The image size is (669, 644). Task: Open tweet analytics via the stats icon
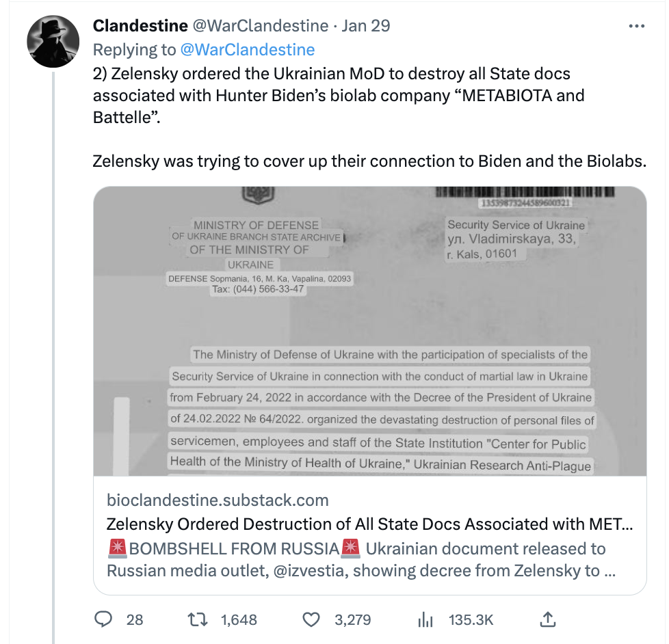pos(425,619)
